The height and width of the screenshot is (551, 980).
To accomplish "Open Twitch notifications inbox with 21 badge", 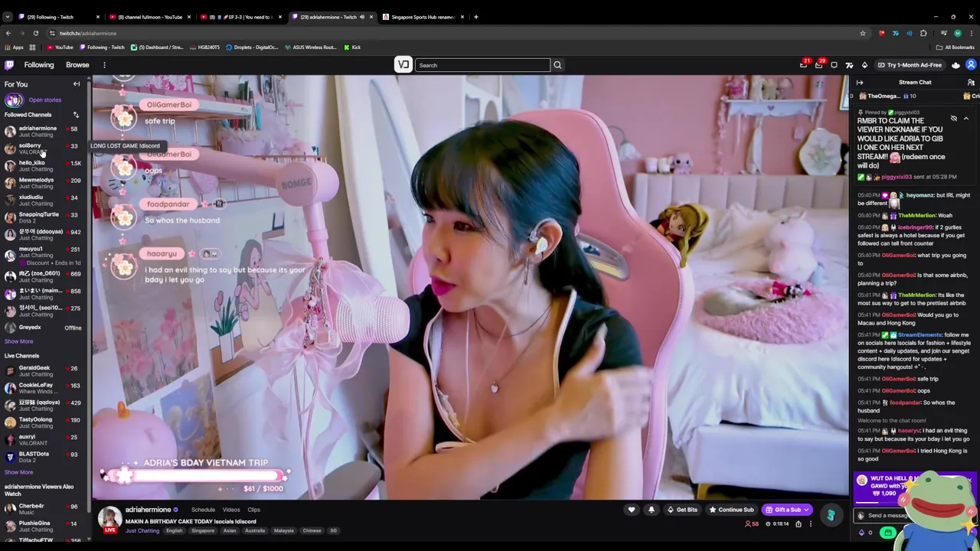I will pyautogui.click(x=803, y=65).
